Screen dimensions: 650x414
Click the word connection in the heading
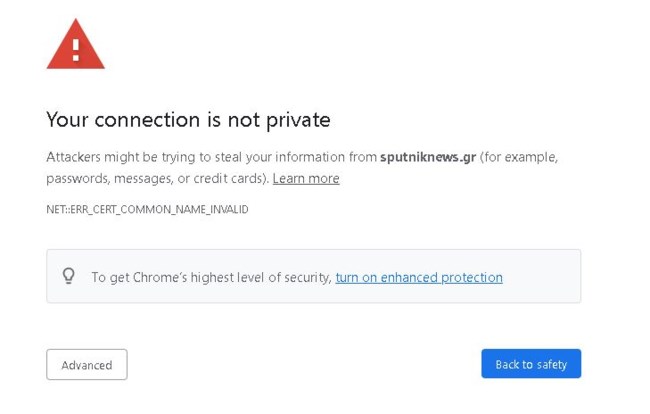coord(147,120)
